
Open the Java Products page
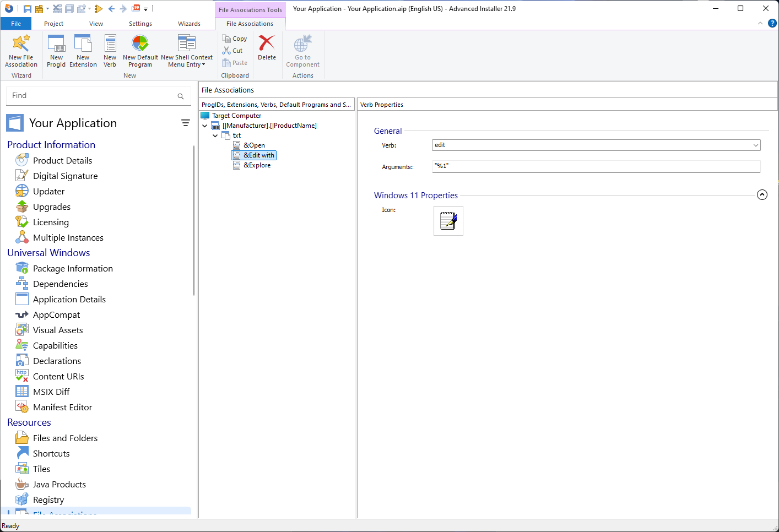59,484
